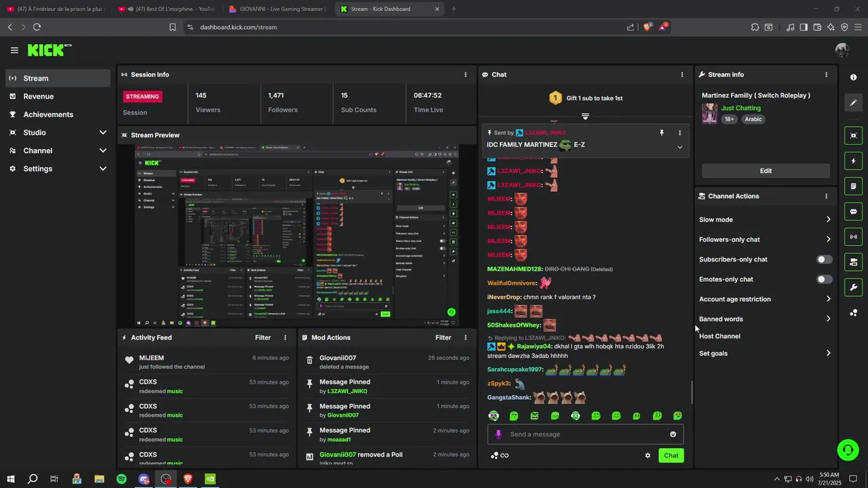Toggle the channel actions widget icon
Screen dimensions: 868x488
(x=854, y=262)
